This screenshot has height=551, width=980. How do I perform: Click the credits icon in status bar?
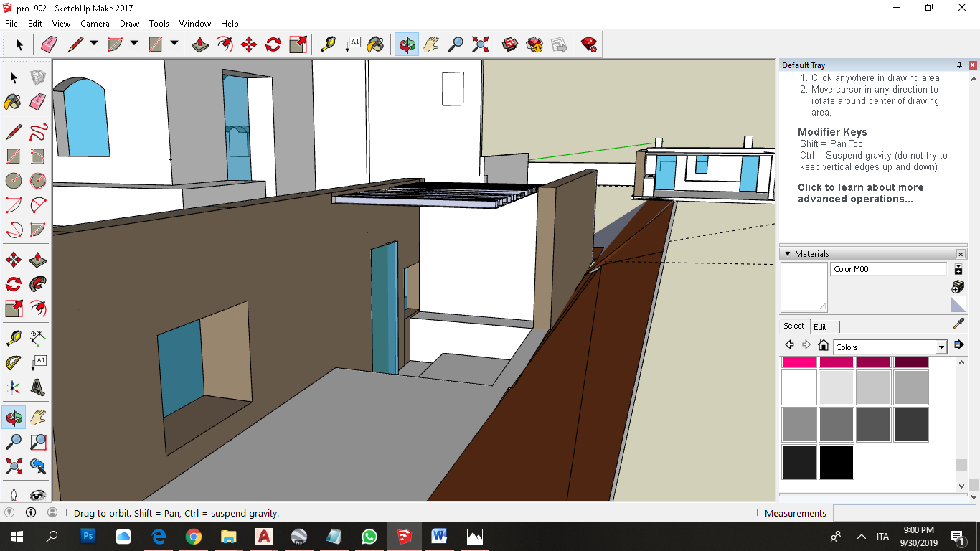click(31, 512)
